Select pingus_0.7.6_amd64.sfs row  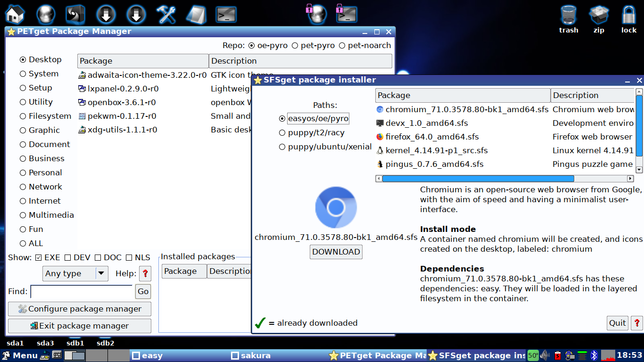pyautogui.click(x=504, y=164)
